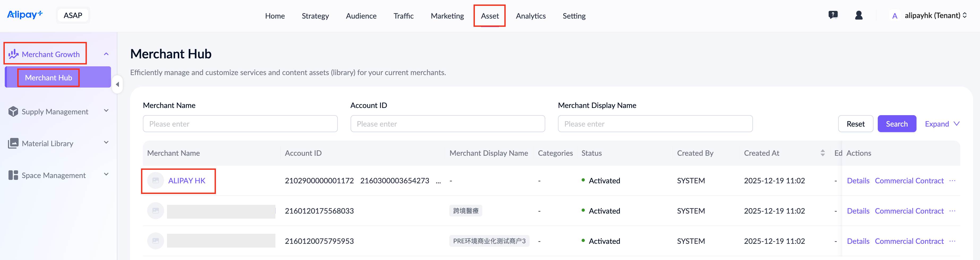Expand the Supply Management menu
980x260 pixels.
click(106, 111)
